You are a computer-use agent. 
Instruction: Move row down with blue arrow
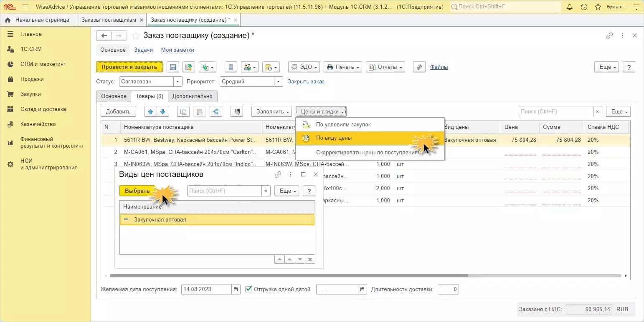[162, 111]
